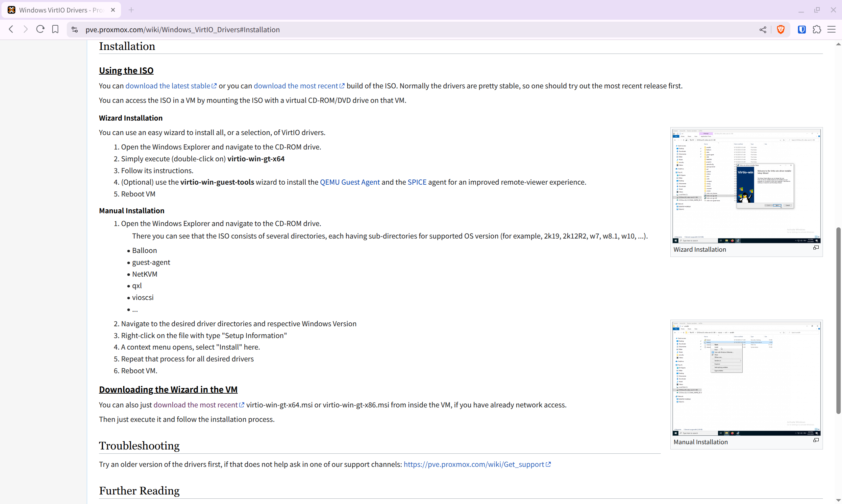Click the Wizard Installation screenshot thumbnail
The height and width of the screenshot is (504, 842).
(x=746, y=186)
